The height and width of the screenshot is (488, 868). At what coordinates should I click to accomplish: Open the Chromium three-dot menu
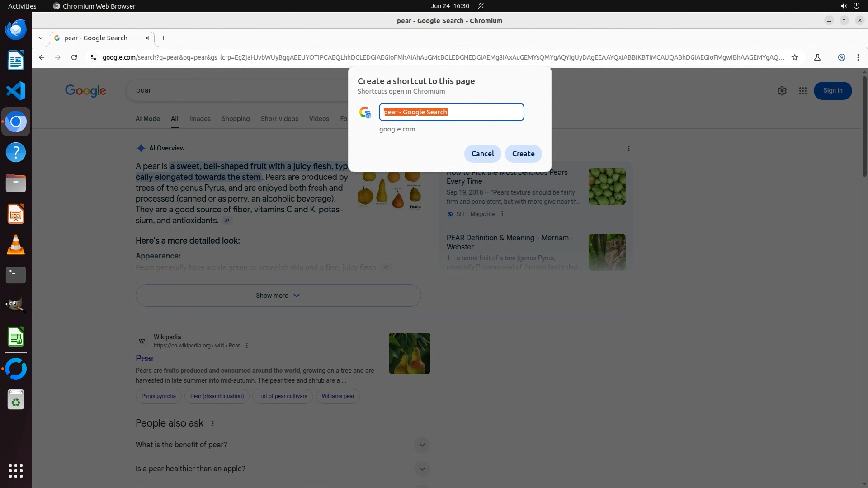click(858, 57)
